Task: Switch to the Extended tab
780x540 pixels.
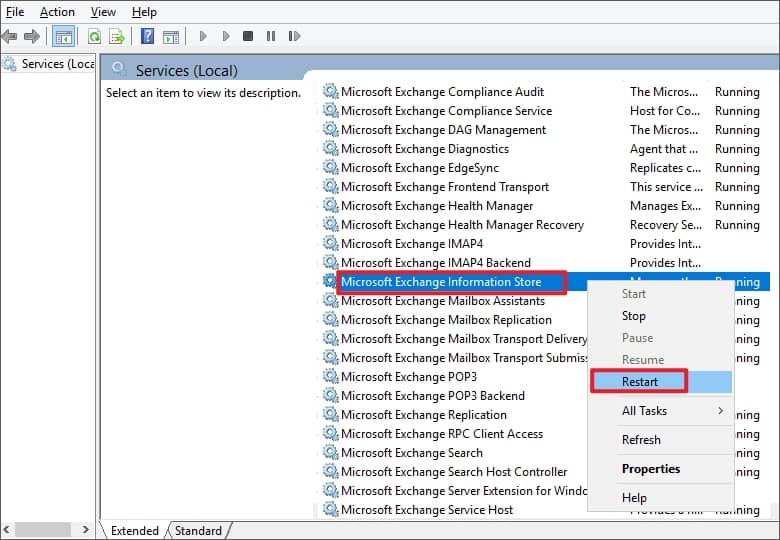Action: pyautogui.click(x=134, y=531)
